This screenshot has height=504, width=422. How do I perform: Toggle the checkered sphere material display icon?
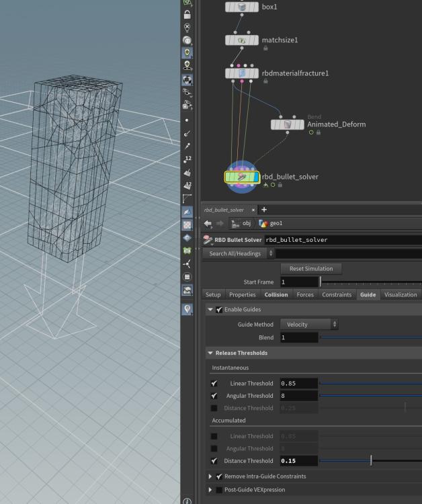(x=187, y=80)
